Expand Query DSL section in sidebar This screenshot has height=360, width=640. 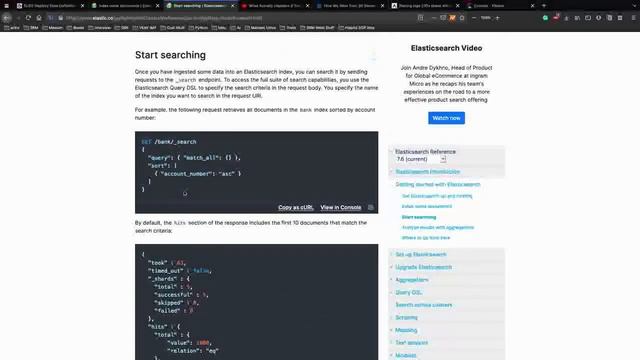point(409,292)
